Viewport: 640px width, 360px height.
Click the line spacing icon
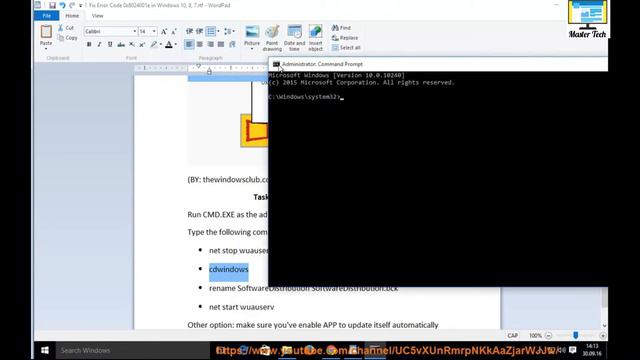pyautogui.click(x=227, y=31)
